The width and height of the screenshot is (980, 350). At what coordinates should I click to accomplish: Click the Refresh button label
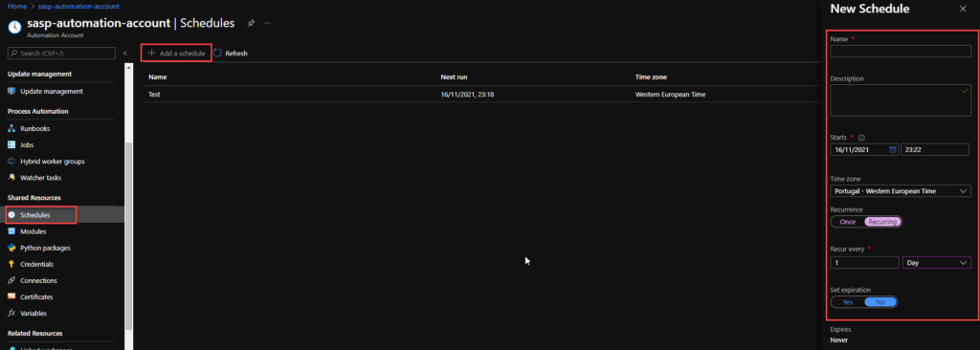[x=236, y=54]
